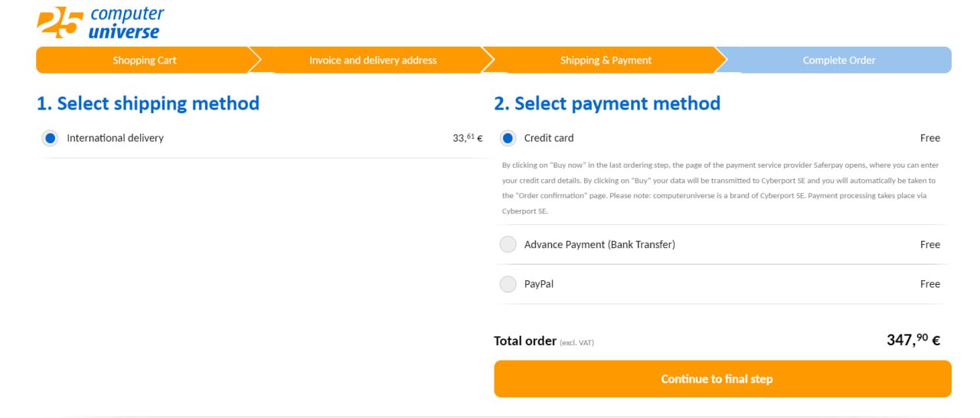This screenshot has width=980, height=418.
Task: Choose the Credit card radio button
Action: (x=508, y=139)
